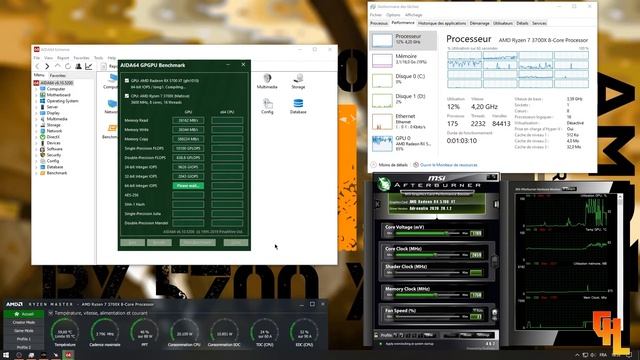Viewport: 640px width, 360px height.
Task: Click AIDA64 toolbar forward arrow
Action: pos(47,67)
